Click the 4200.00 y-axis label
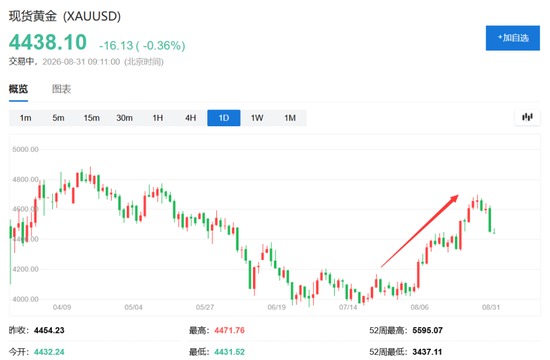Screen dimensions: 550x360 (25, 269)
